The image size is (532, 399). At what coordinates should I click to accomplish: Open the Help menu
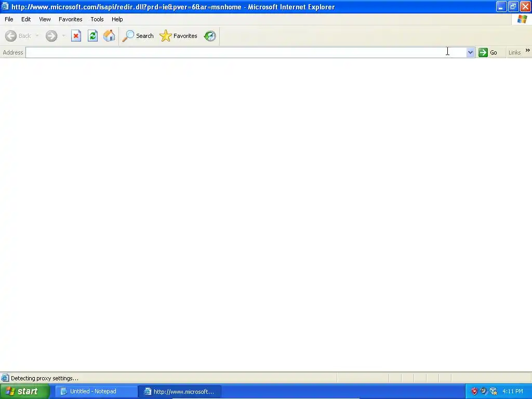tap(117, 19)
